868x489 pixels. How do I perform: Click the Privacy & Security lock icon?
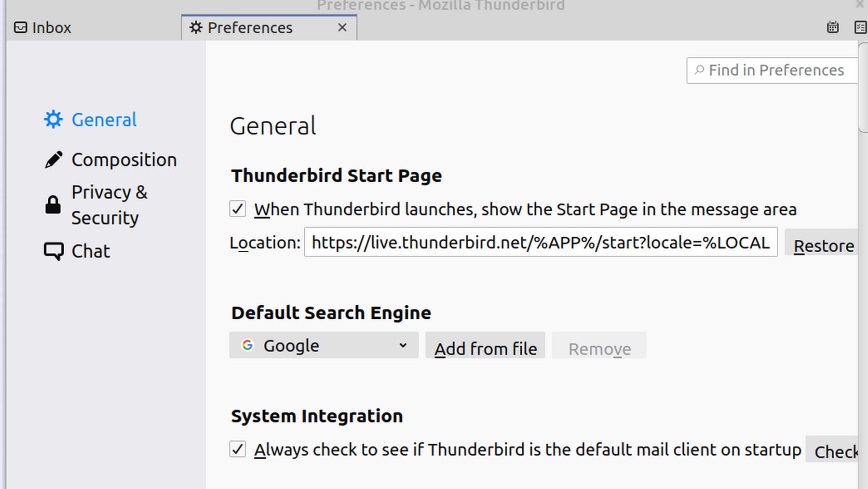pos(53,205)
